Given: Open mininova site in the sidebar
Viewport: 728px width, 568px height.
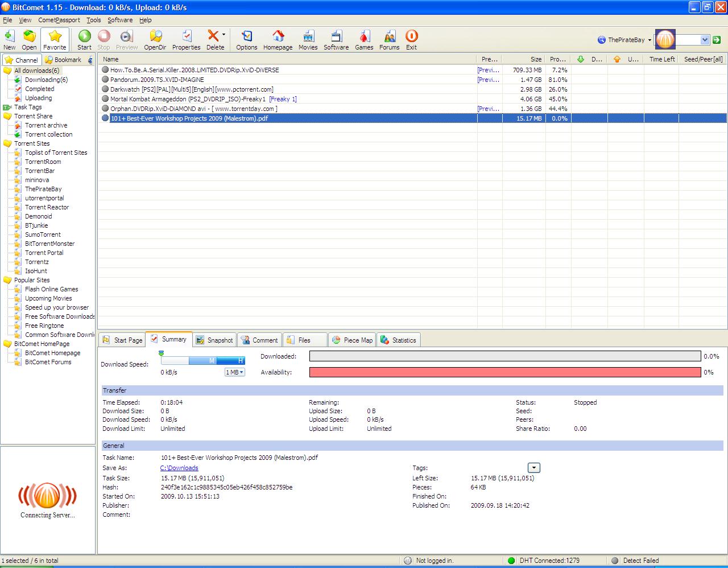Looking at the screenshot, I should [37, 180].
